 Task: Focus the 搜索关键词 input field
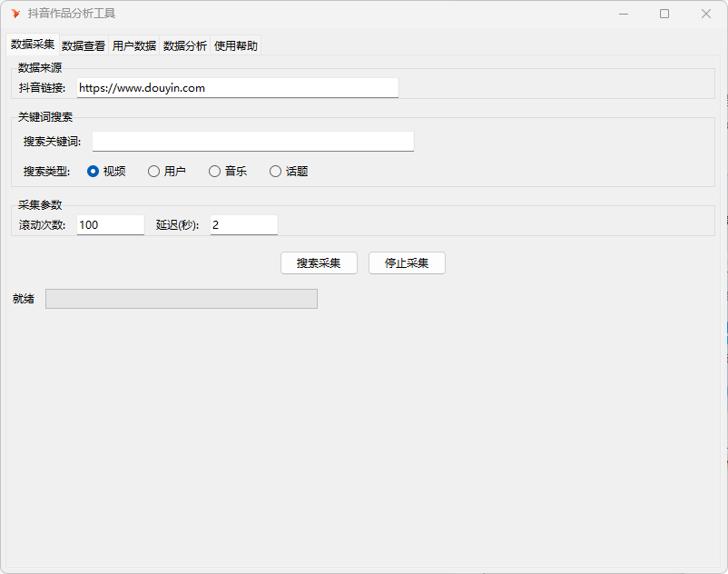tap(253, 141)
